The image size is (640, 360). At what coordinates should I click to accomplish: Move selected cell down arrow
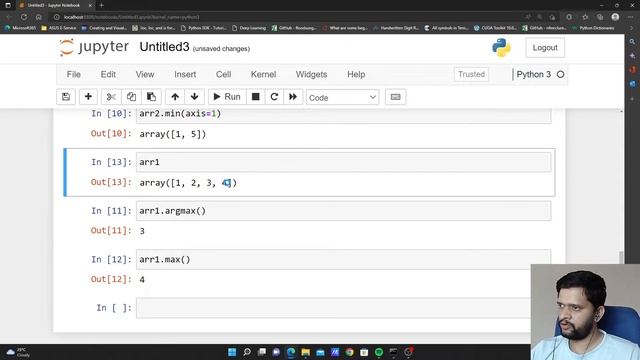pyautogui.click(x=194, y=97)
